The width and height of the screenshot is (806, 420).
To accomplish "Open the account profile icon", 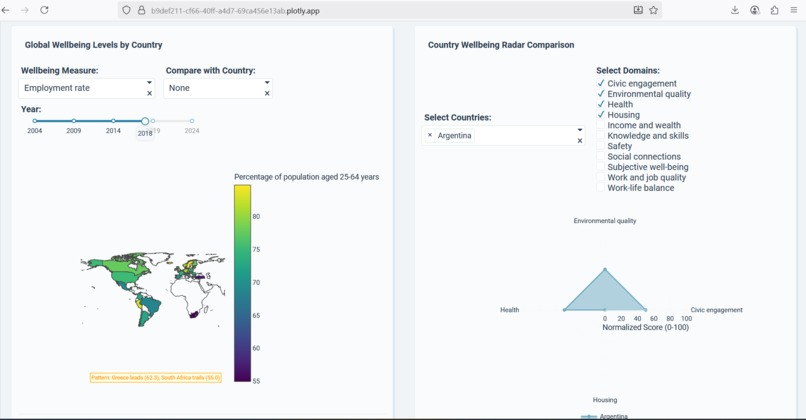I will (755, 10).
